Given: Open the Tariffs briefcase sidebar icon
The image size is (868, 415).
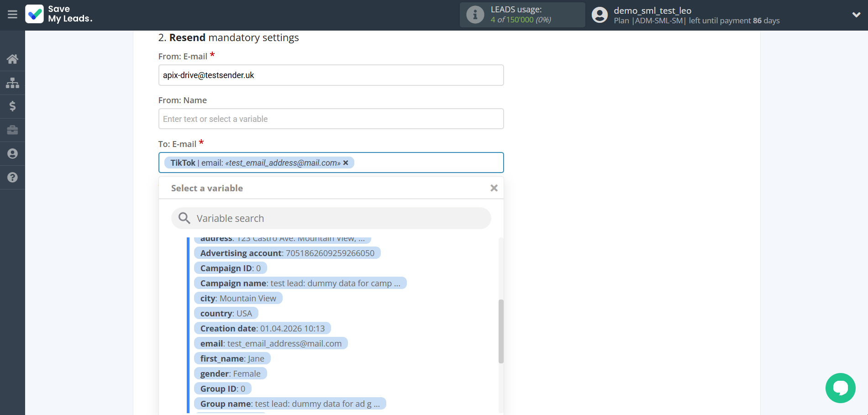Looking at the screenshot, I should tap(12, 130).
